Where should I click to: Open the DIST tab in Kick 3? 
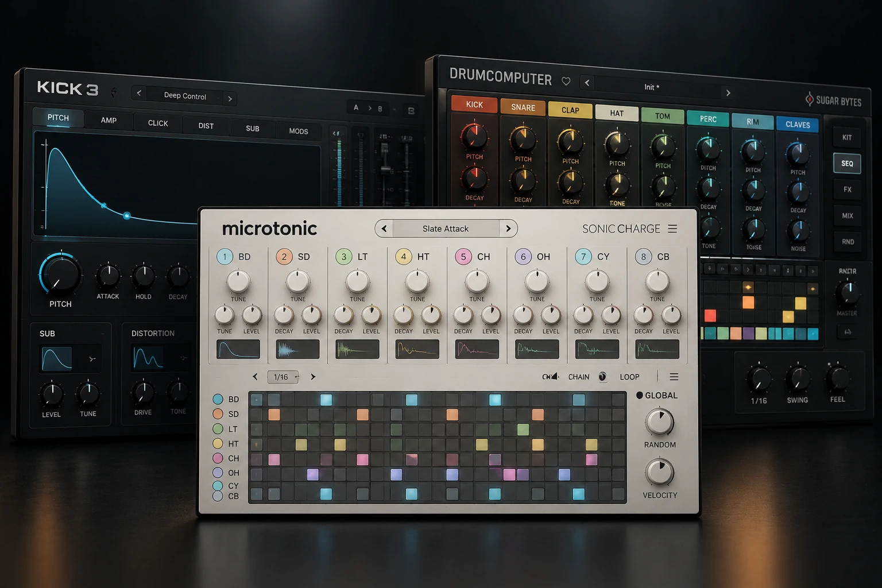[206, 126]
